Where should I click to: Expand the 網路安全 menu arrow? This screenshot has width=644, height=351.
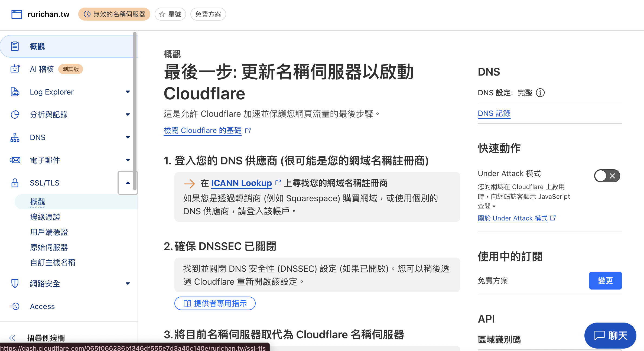point(128,284)
